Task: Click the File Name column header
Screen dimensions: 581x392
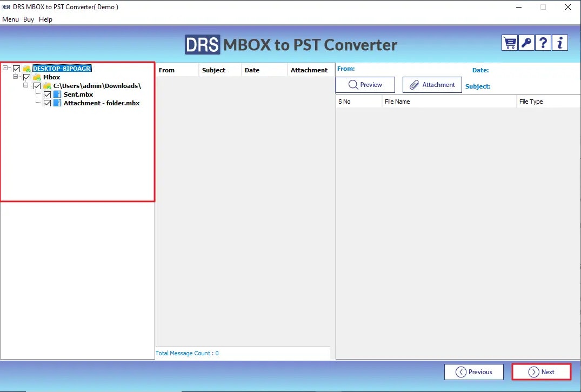Action: pyautogui.click(x=449, y=102)
